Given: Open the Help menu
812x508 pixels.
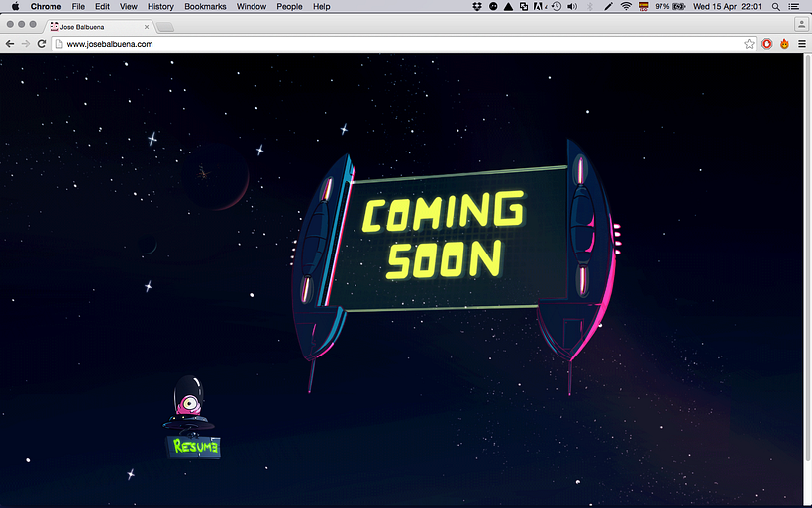Looking at the screenshot, I should [321, 6].
